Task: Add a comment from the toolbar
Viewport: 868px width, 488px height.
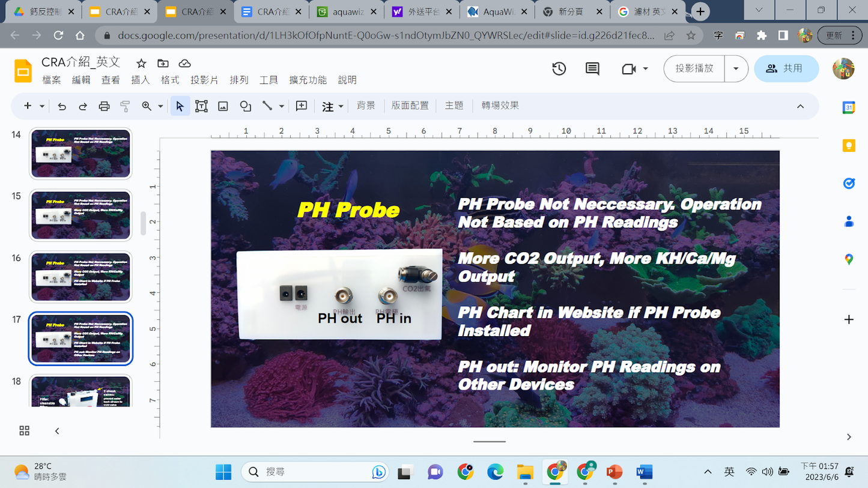Action: [302, 106]
